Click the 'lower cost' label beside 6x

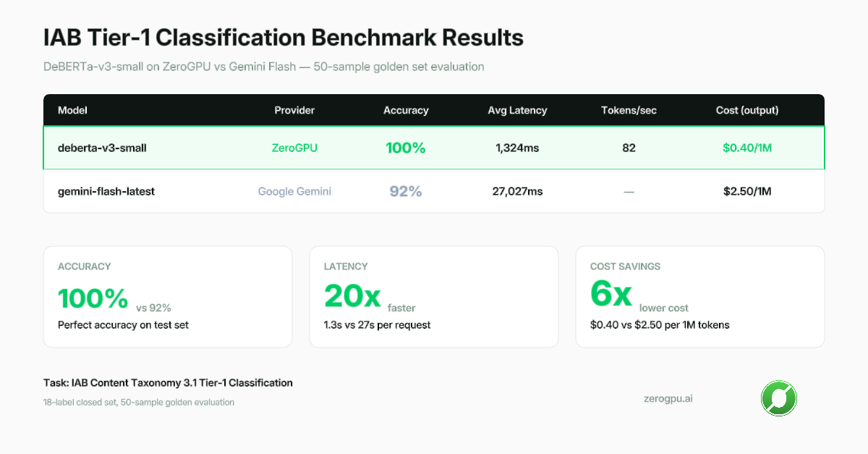coord(664,308)
